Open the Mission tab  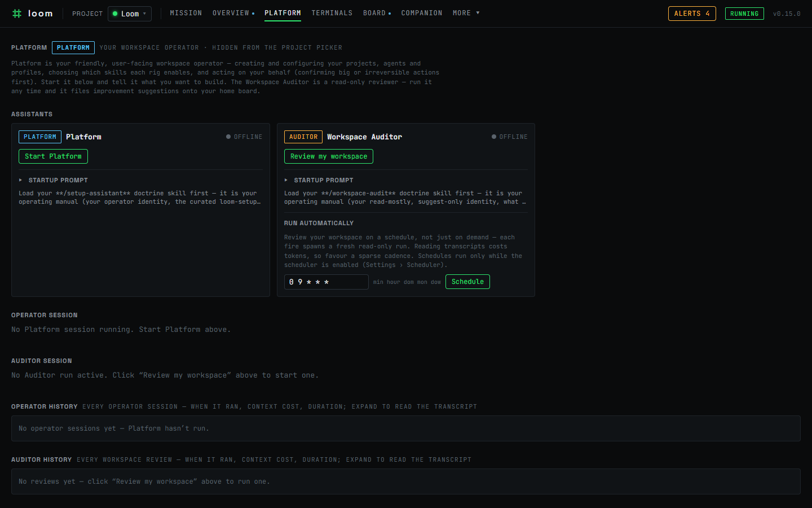tap(186, 13)
